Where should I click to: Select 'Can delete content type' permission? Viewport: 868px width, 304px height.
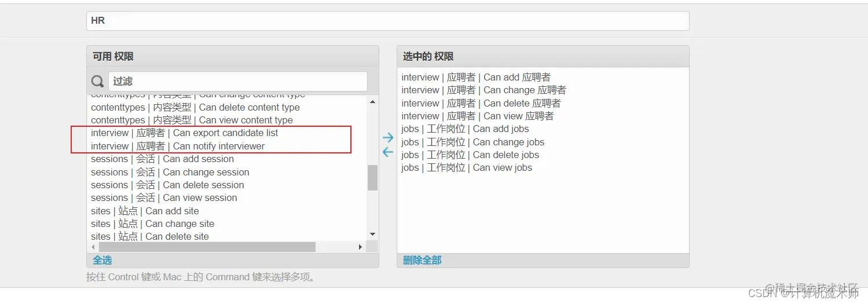click(195, 107)
